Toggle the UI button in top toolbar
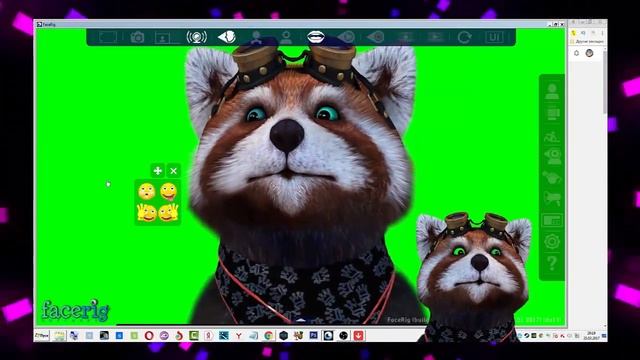This screenshot has width=640, height=360. [x=494, y=38]
